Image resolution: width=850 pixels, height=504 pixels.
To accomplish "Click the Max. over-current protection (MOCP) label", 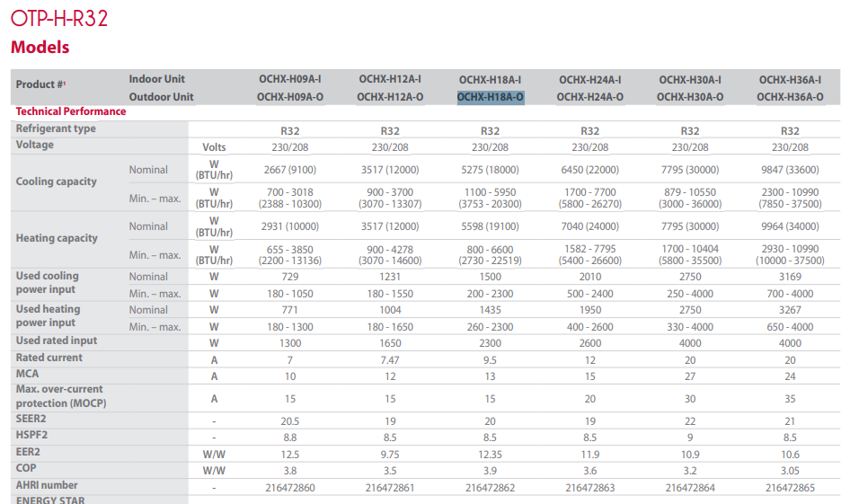I will click(x=61, y=396).
